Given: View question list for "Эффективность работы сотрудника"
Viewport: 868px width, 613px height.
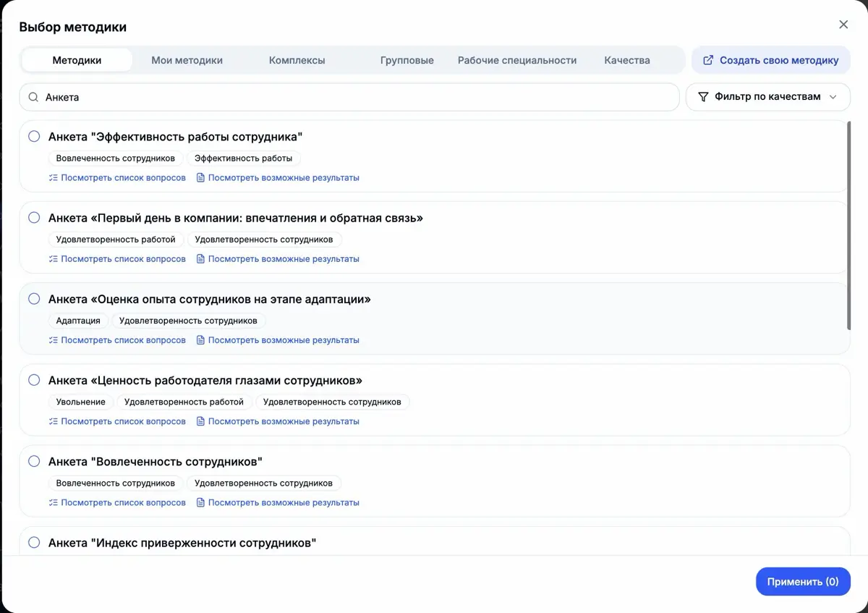Looking at the screenshot, I should coord(117,177).
